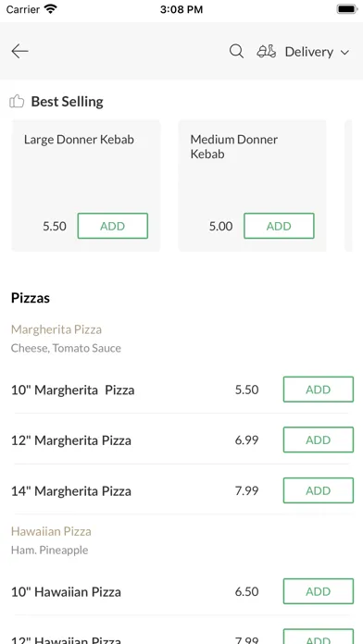Select the Margherita Pizza group heading
Image resolution: width=363 pixels, height=644 pixels.
[56, 329]
